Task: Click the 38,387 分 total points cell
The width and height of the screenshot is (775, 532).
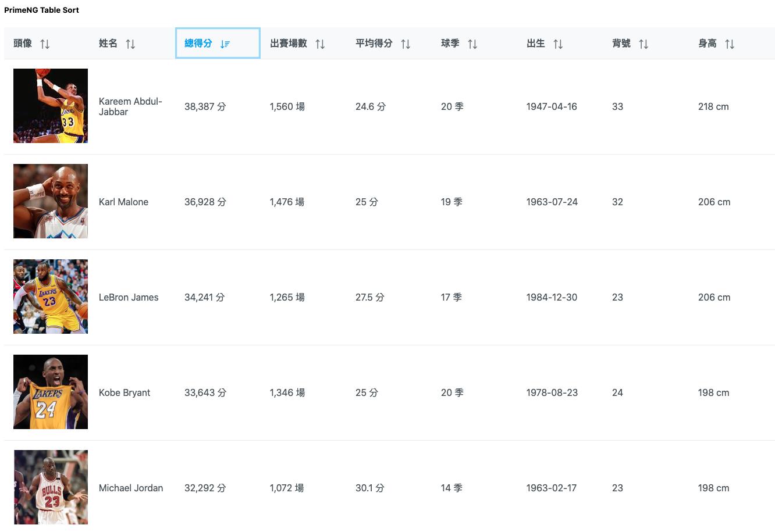Action: (205, 107)
